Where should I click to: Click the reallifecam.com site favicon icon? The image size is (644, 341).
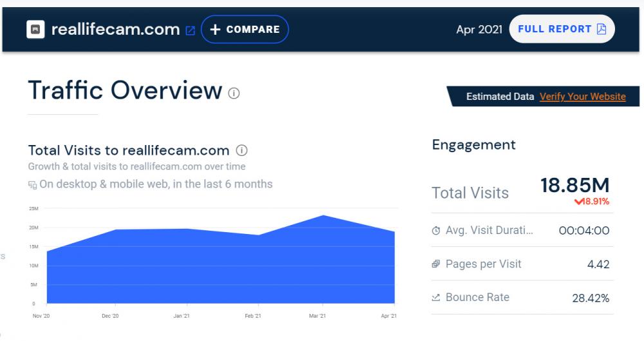point(35,30)
